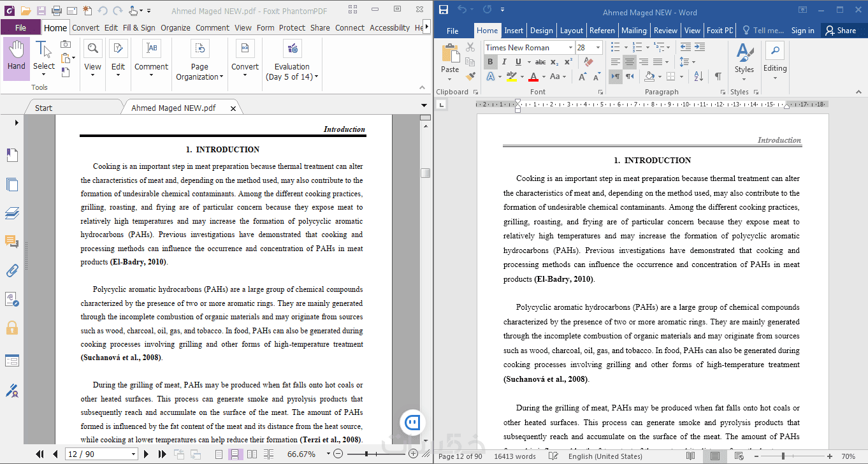Screen dimensions: 868x464
Task: Expand the Foxit page number dropdown
Action: [133, 454]
